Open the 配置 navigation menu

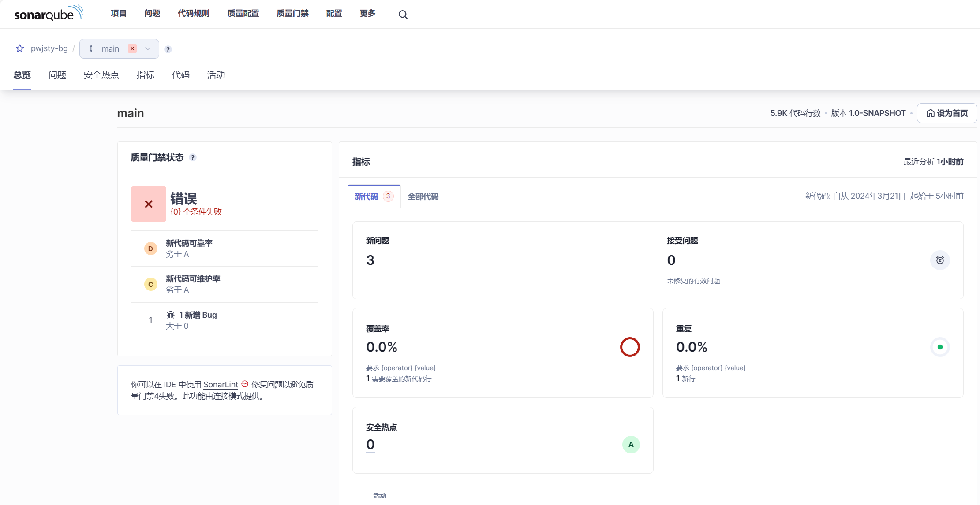pyautogui.click(x=334, y=14)
